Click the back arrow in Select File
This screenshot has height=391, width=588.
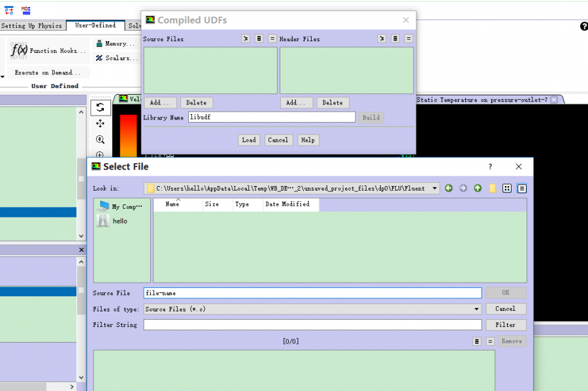[448, 189]
